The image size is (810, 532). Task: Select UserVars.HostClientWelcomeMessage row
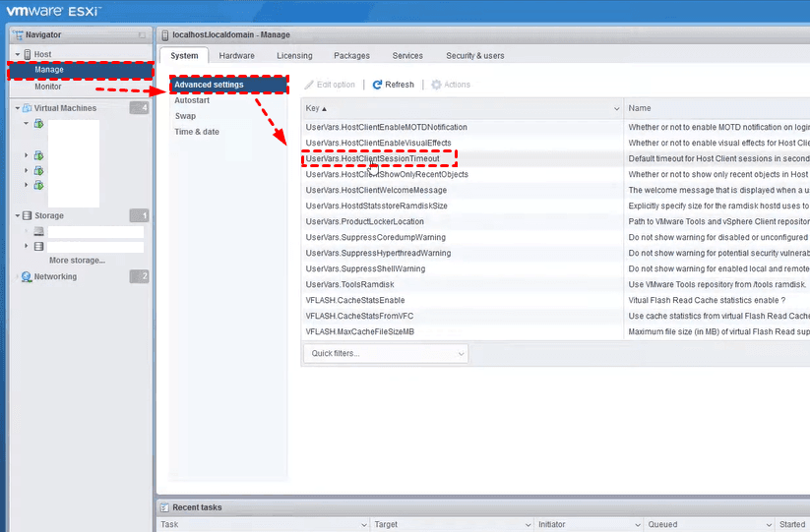[556, 191]
